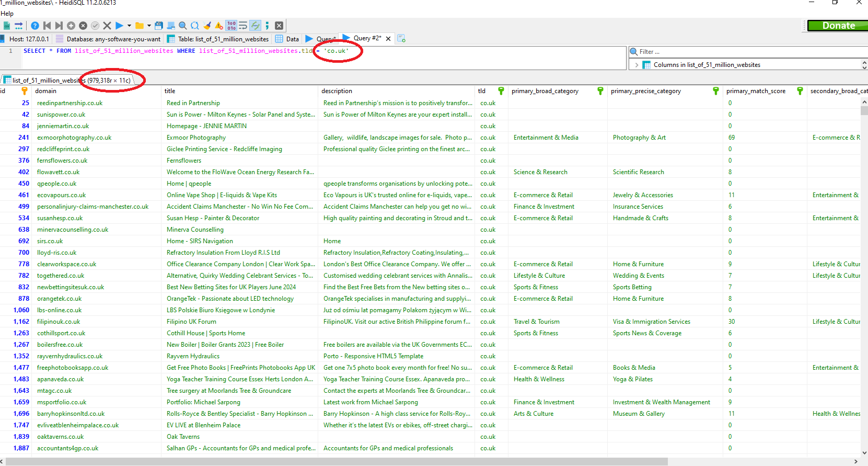Screen dimensions: 868x466
Task: Click the find and replace icon
Action: pos(195,26)
